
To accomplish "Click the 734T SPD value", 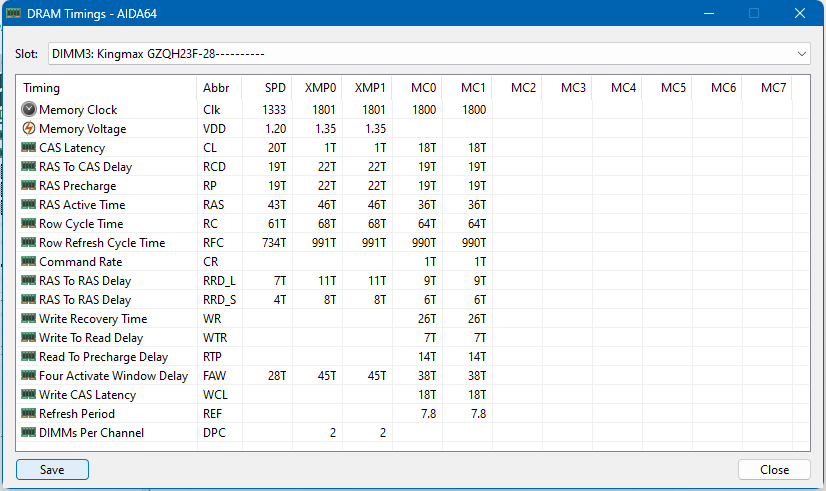I will 274,242.
